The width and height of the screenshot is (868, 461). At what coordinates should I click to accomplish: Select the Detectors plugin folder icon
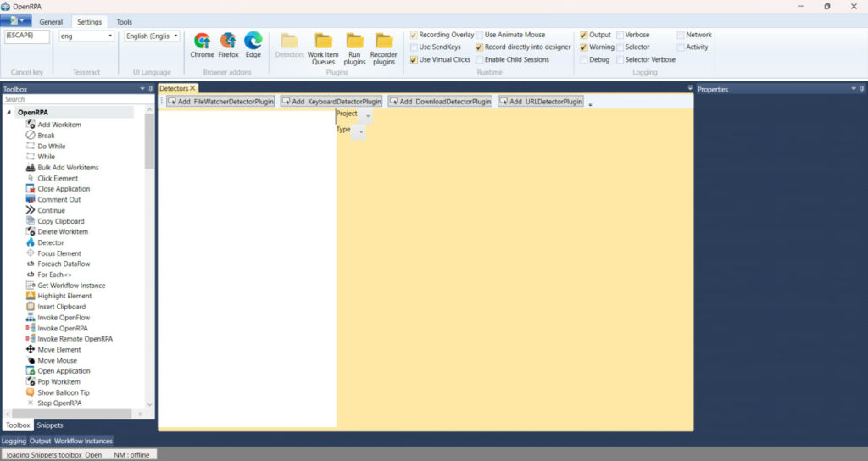click(290, 45)
